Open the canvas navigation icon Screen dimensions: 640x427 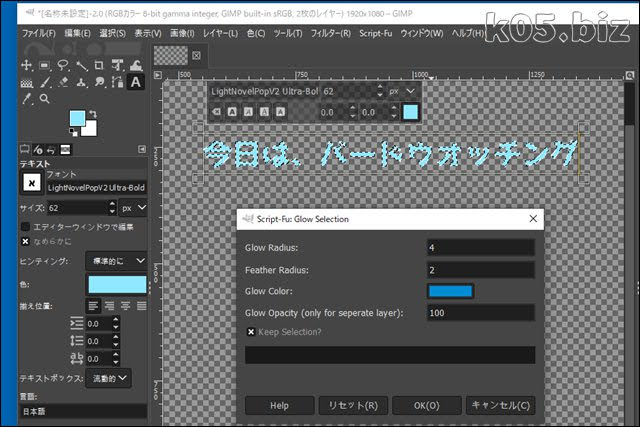point(630,75)
